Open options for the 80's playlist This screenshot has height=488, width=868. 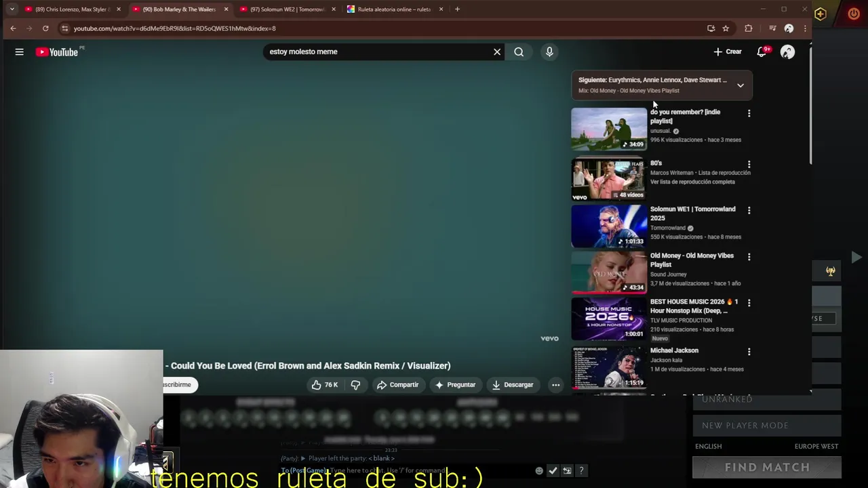coord(749,165)
